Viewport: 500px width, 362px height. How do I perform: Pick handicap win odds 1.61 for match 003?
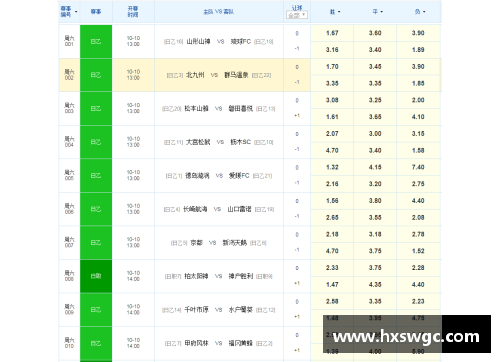[x=332, y=117]
